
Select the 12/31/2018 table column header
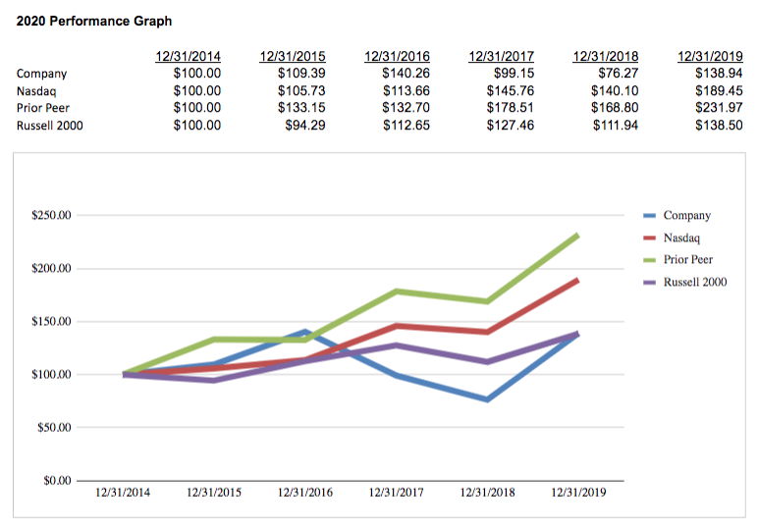click(x=606, y=57)
